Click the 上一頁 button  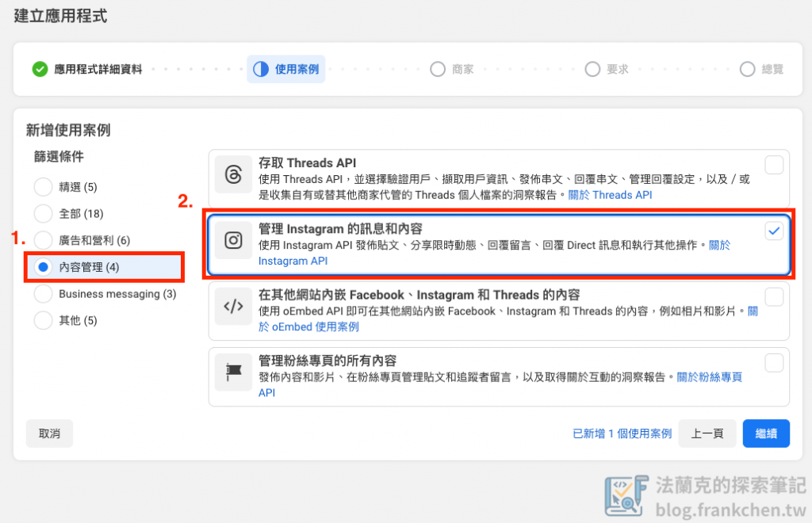[x=707, y=433]
